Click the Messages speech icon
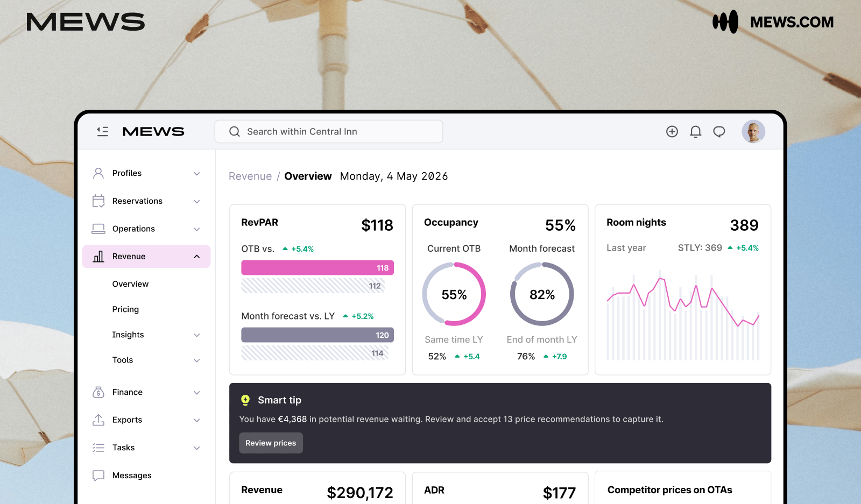The height and width of the screenshot is (504, 861). [x=98, y=475]
